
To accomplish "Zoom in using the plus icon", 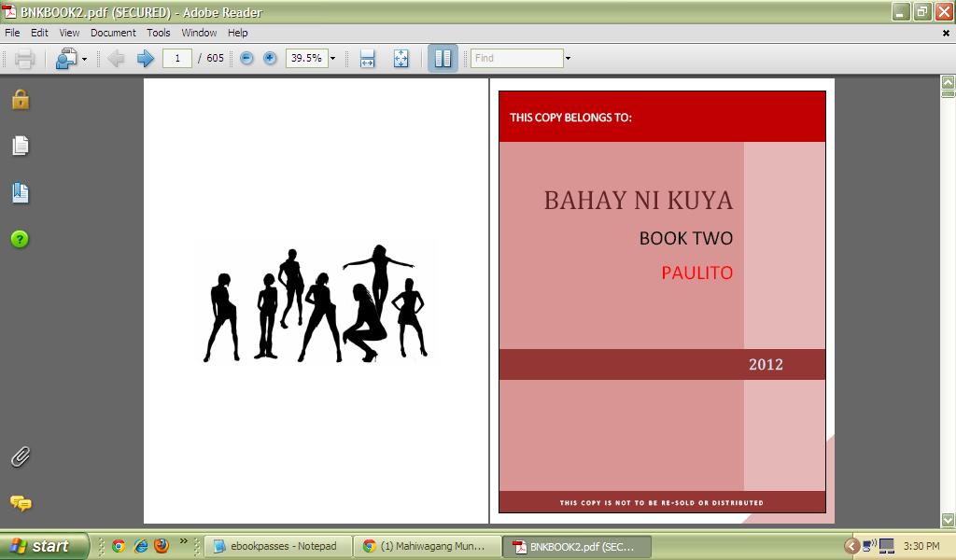I will click(270, 58).
